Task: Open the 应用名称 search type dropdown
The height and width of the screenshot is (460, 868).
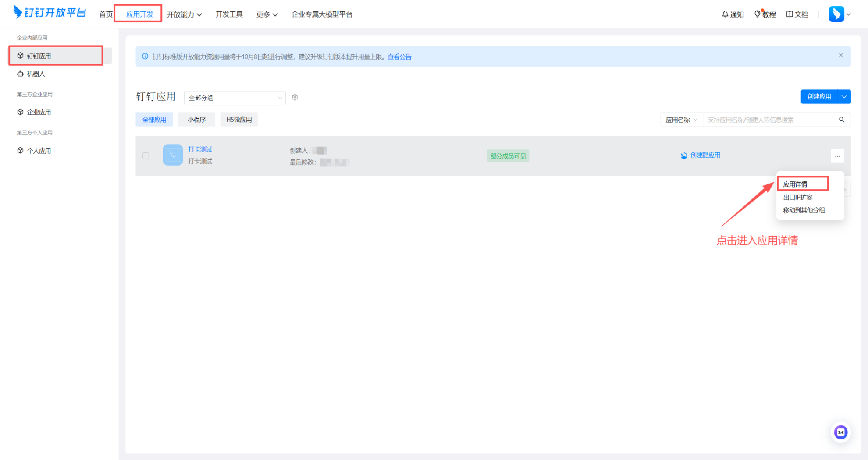Action: tap(681, 120)
